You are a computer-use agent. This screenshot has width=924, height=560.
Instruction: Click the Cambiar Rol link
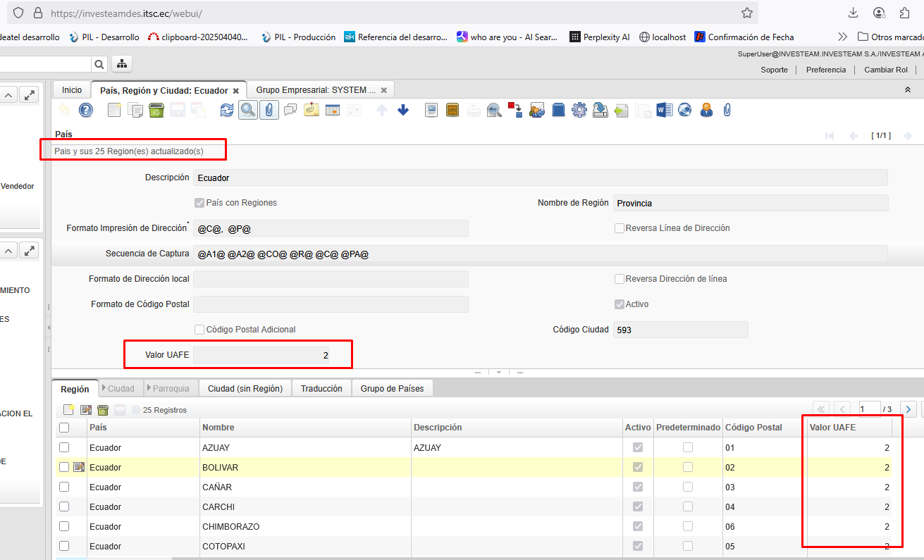pos(885,70)
